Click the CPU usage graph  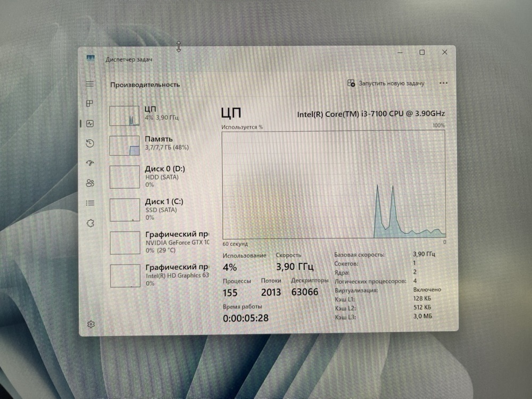tap(334, 185)
